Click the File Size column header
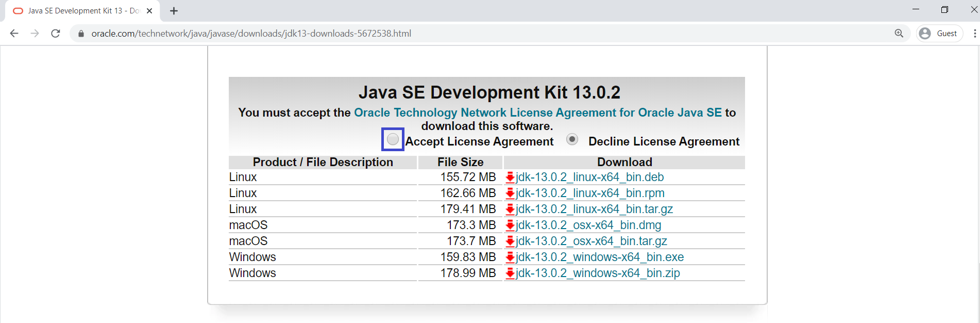This screenshot has width=980, height=323. pos(461,162)
